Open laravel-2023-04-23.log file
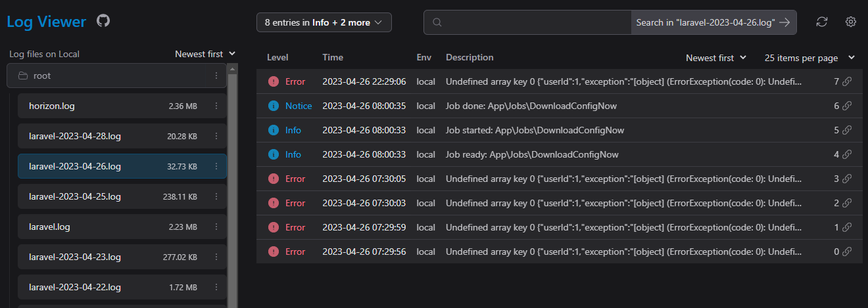Screen dimensions: 868x308 coord(122,257)
